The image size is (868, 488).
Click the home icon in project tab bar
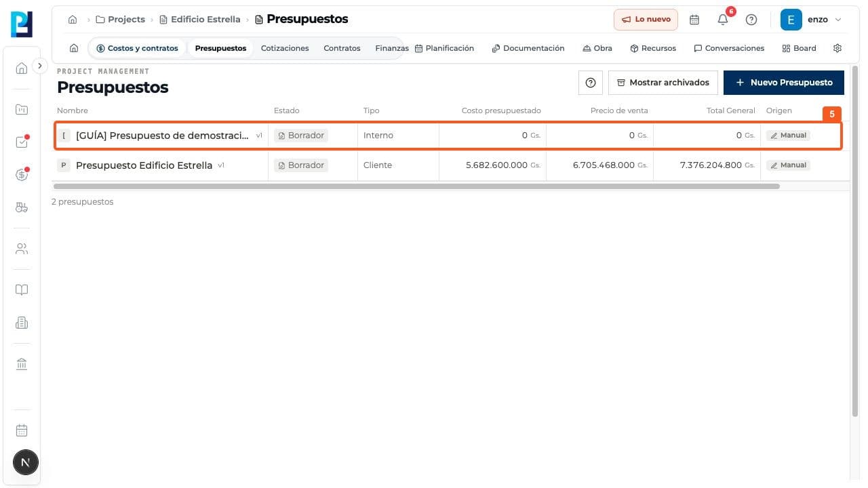[74, 48]
